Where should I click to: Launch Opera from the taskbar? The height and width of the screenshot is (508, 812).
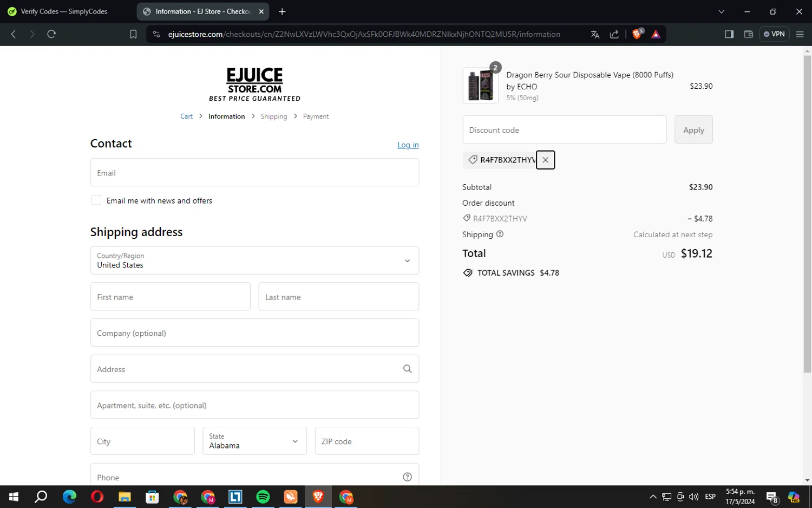(x=97, y=497)
